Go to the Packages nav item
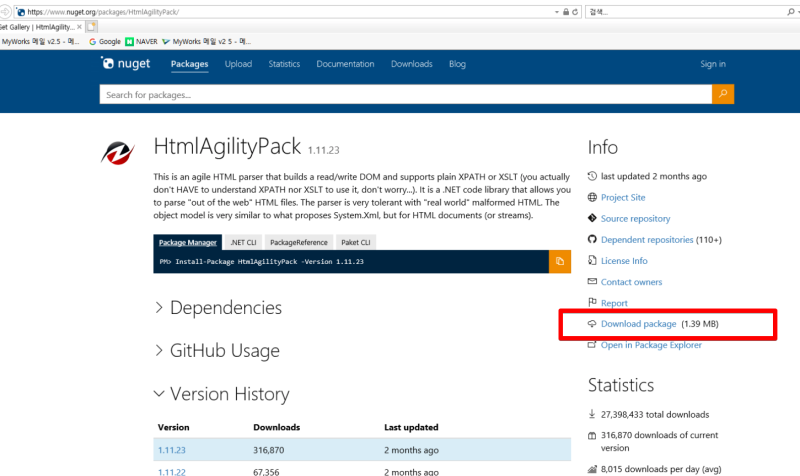Screen dimensions: 800x476 tap(189, 64)
